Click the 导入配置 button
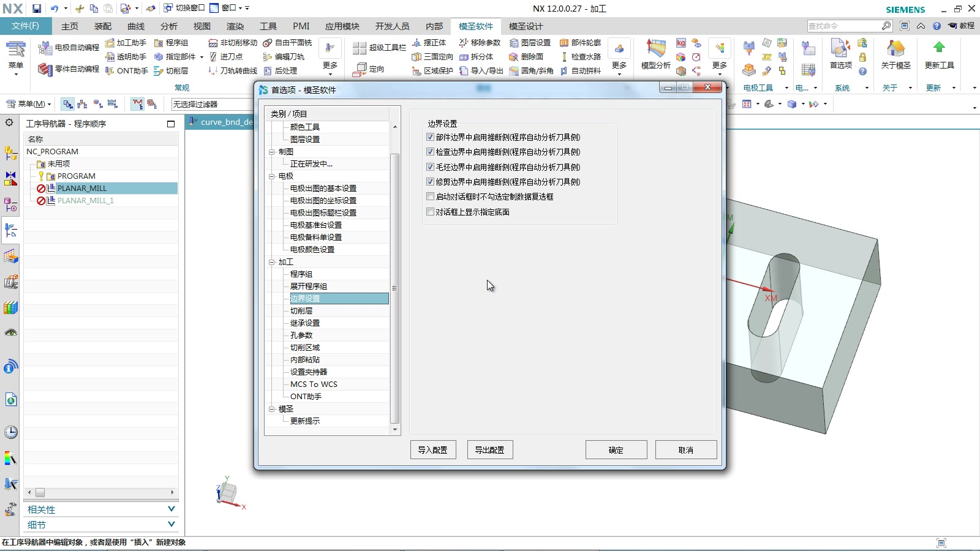The height and width of the screenshot is (551, 980). [432, 450]
